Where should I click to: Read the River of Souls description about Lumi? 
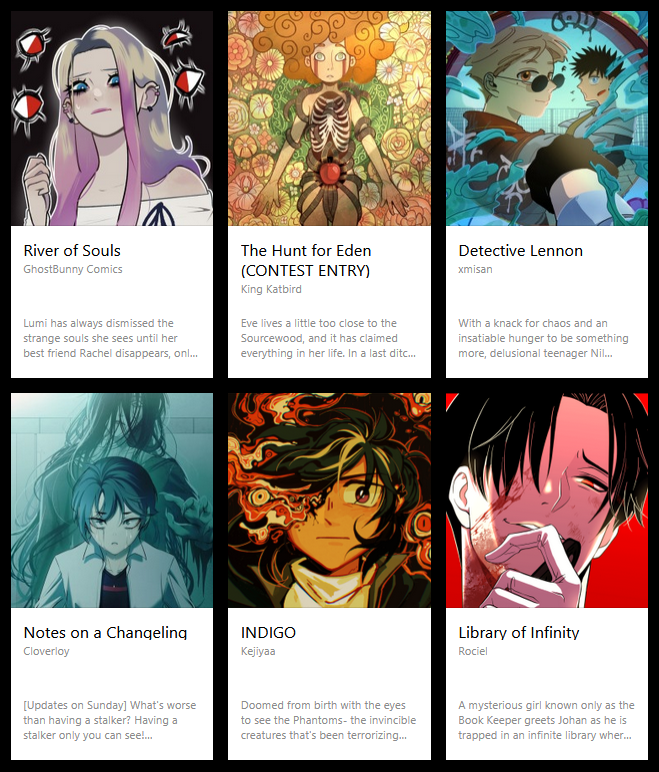pos(111,338)
